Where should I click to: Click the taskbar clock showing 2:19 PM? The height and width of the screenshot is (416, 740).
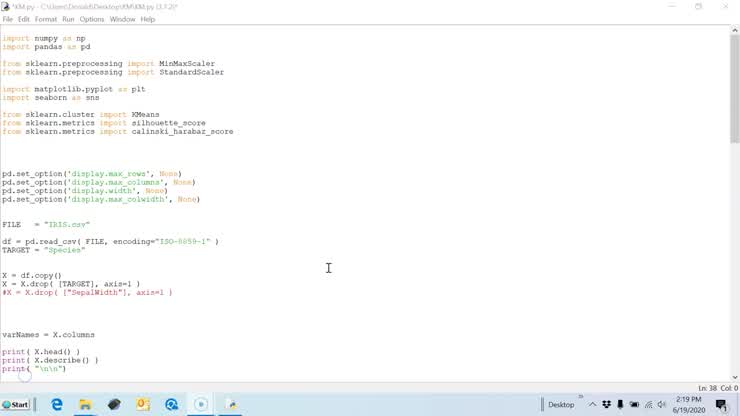(x=689, y=404)
